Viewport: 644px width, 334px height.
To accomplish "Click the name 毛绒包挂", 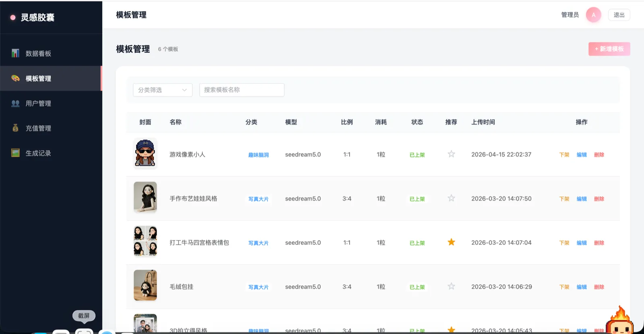I will click(x=181, y=287).
